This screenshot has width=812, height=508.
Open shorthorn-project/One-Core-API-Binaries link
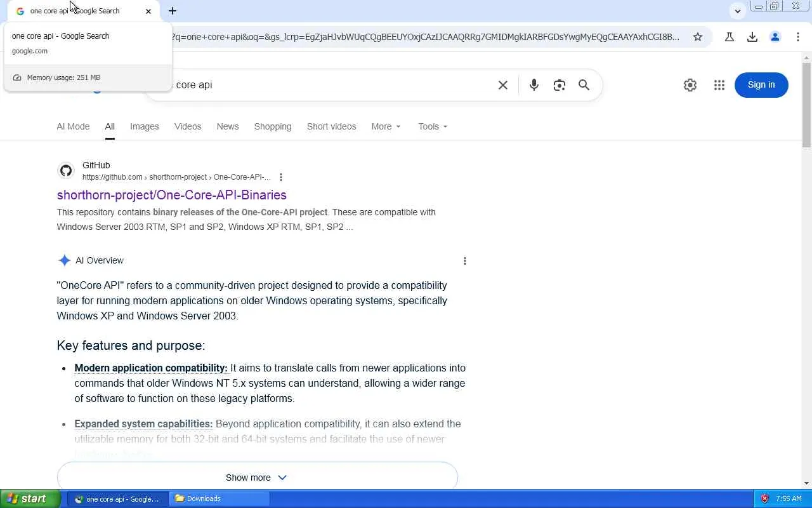point(172,195)
